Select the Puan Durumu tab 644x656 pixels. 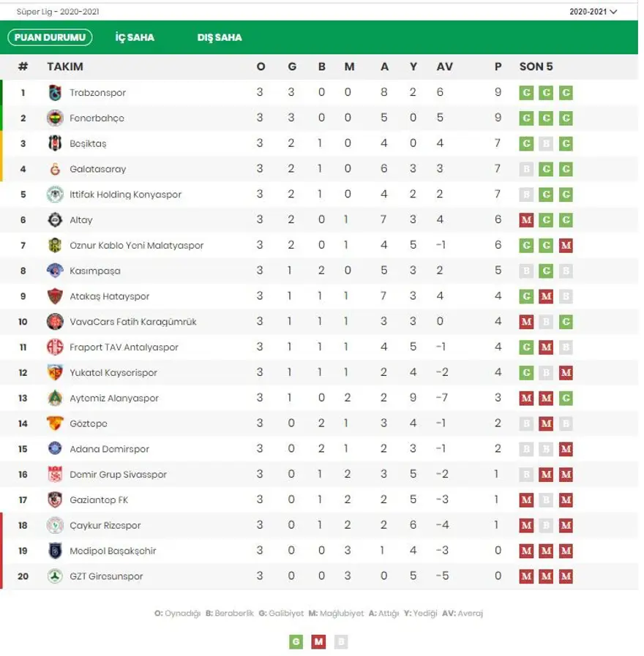50,37
